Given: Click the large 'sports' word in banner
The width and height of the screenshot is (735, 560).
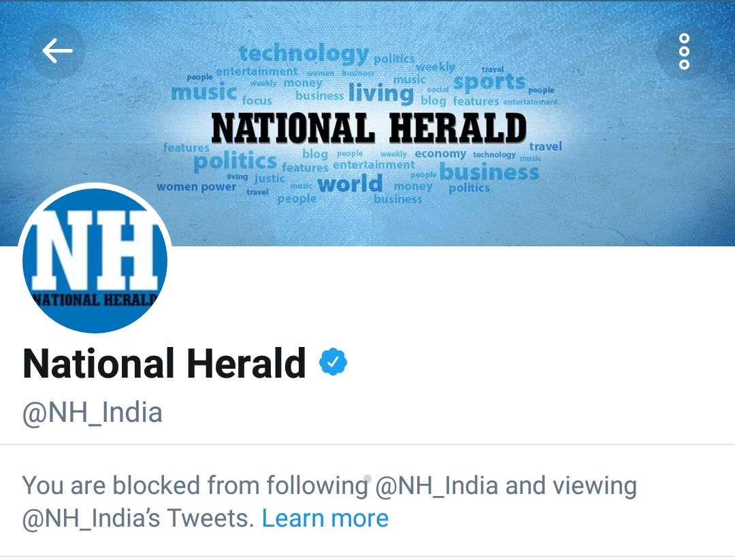Looking at the screenshot, I should (x=489, y=82).
